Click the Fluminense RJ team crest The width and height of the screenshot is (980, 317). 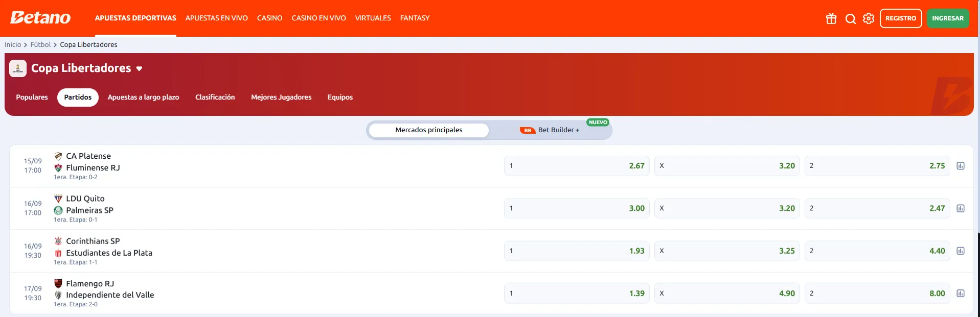(58, 168)
